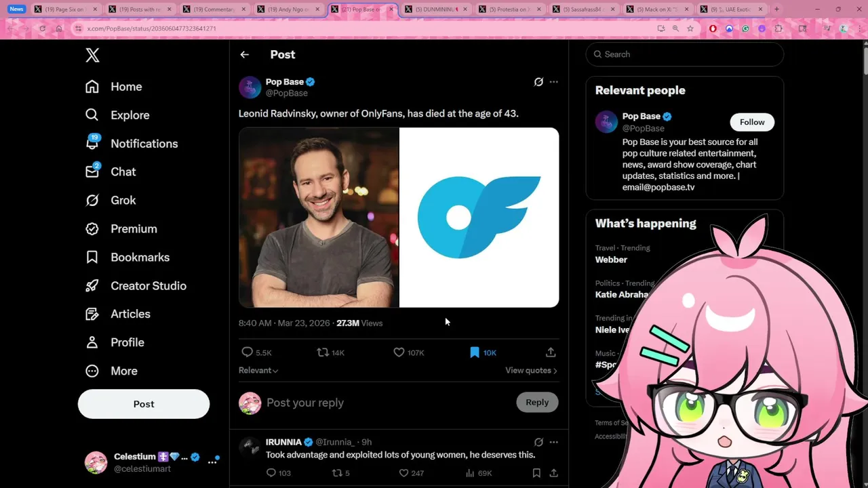Open a new browser tab with plus
868x488 pixels.
point(776,9)
